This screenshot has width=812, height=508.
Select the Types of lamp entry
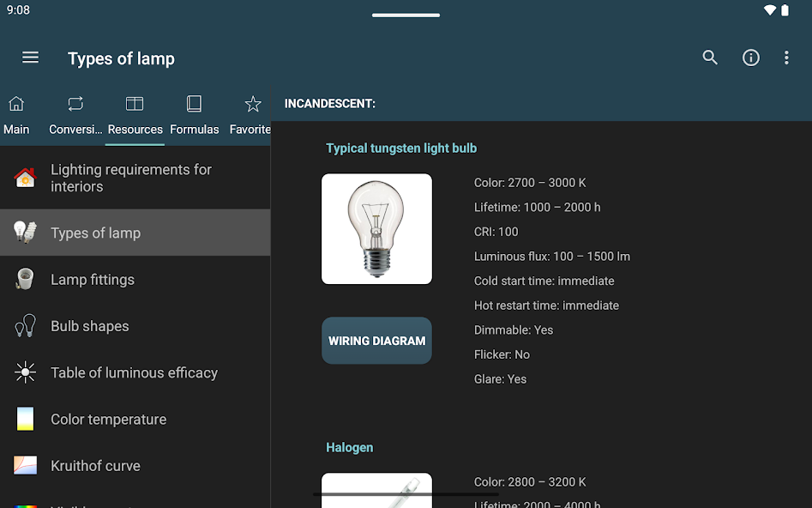(135, 233)
